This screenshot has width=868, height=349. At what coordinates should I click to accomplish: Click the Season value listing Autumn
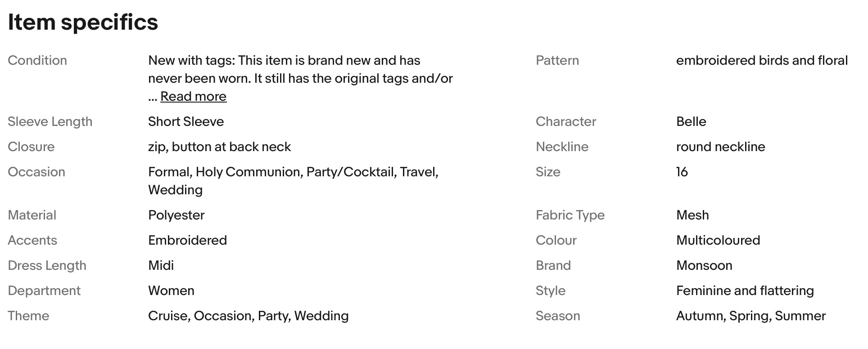[750, 316]
